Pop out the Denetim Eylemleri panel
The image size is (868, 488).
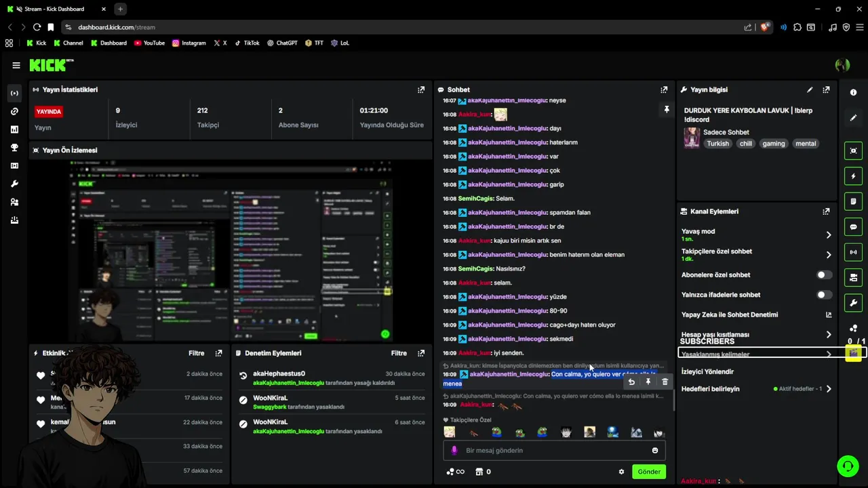[421, 353]
